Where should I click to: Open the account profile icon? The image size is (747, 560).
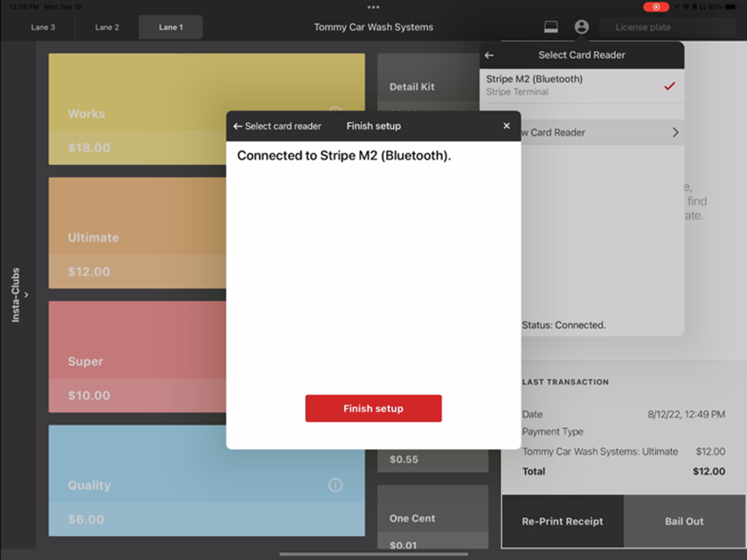tap(581, 27)
